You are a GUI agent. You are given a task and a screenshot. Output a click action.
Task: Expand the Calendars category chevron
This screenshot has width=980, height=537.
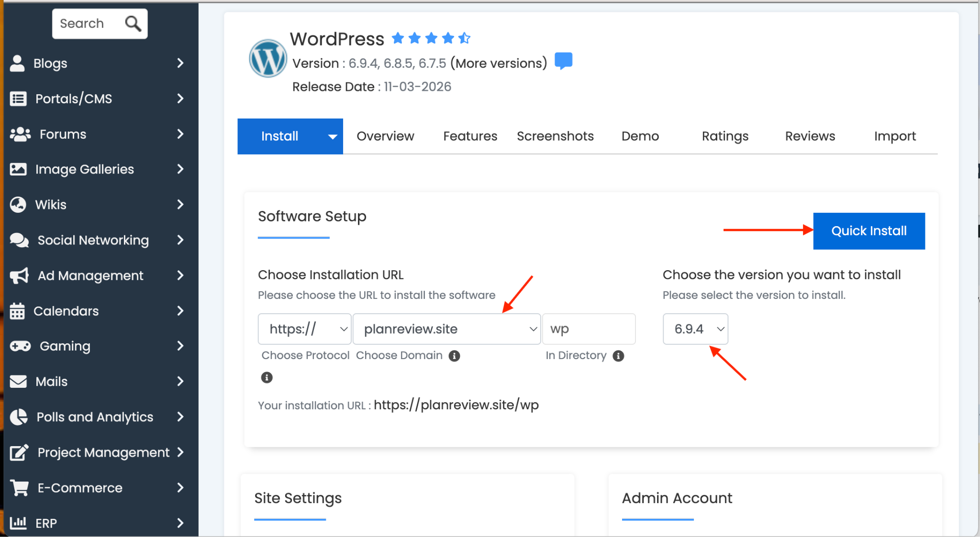coord(180,311)
